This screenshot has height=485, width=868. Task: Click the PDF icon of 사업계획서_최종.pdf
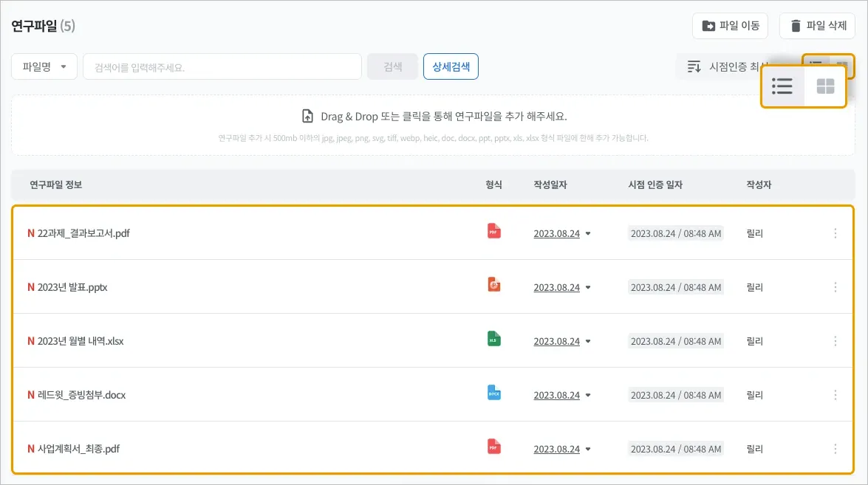click(493, 447)
